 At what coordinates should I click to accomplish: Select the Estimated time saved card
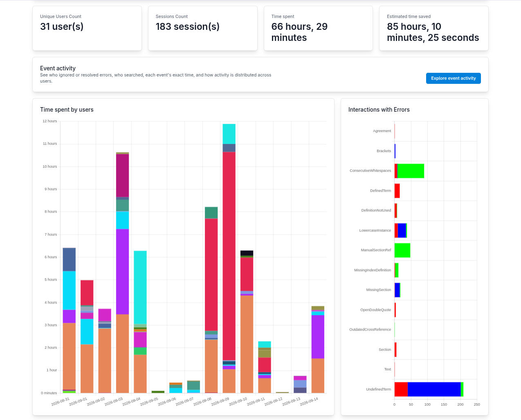(x=434, y=28)
